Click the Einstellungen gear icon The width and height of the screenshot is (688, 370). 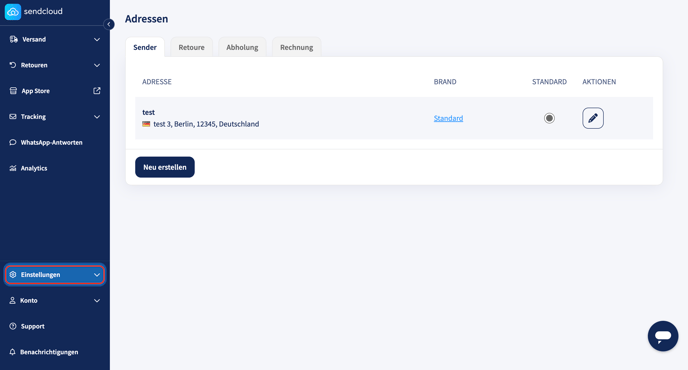(x=13, y=275)
